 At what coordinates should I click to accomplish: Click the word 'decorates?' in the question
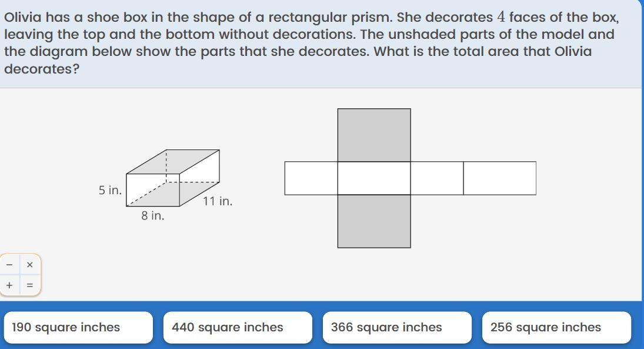pos(42,69)
